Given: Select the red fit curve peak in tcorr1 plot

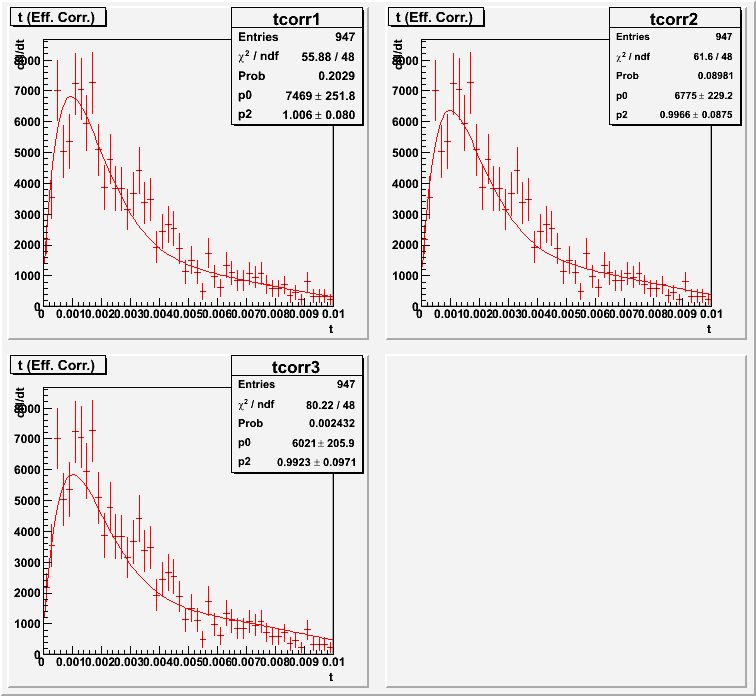Looking at the screenshot, I should [68, 97].
